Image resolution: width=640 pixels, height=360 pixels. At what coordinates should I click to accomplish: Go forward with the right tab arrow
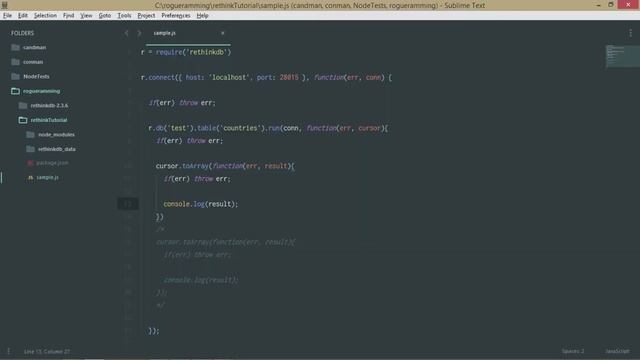(x=139, y=33)
